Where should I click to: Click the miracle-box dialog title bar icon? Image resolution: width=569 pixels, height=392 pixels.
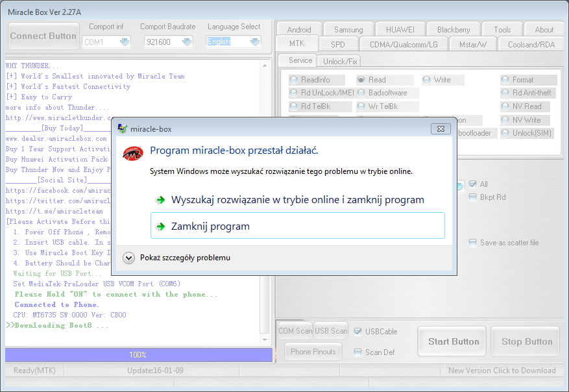(x=123, y=129)
